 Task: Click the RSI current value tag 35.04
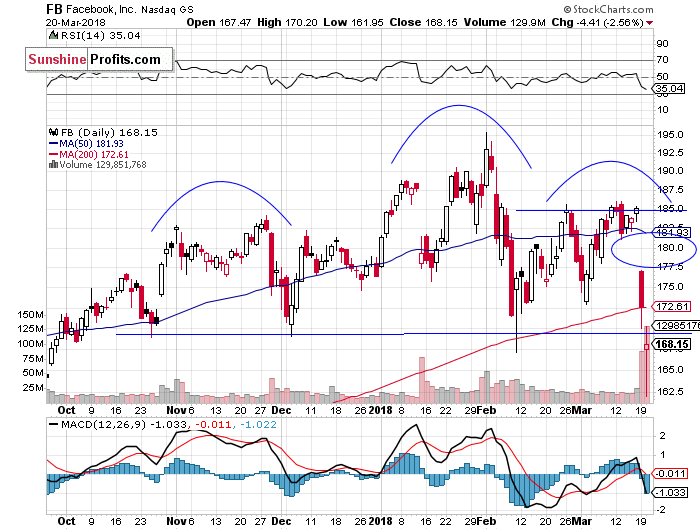[x=669, y=88]
